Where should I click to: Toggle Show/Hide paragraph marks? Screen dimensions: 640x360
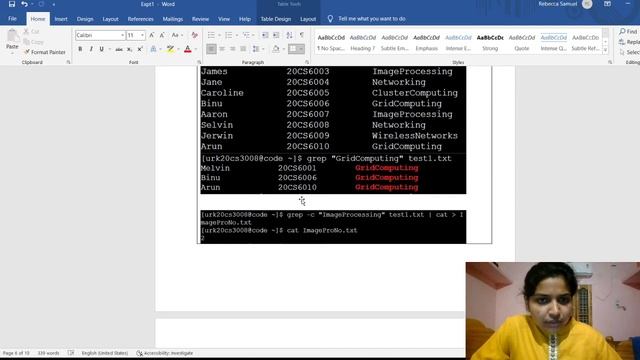click(x=302, y=36)
